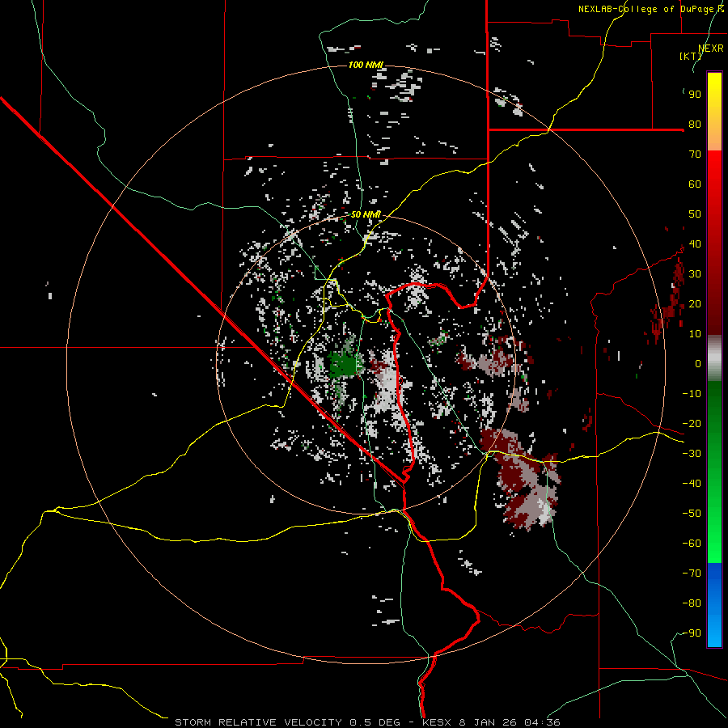Click the 50 NMI range ring label
Screen dimensions: 728x728
(x=366, y=214)
